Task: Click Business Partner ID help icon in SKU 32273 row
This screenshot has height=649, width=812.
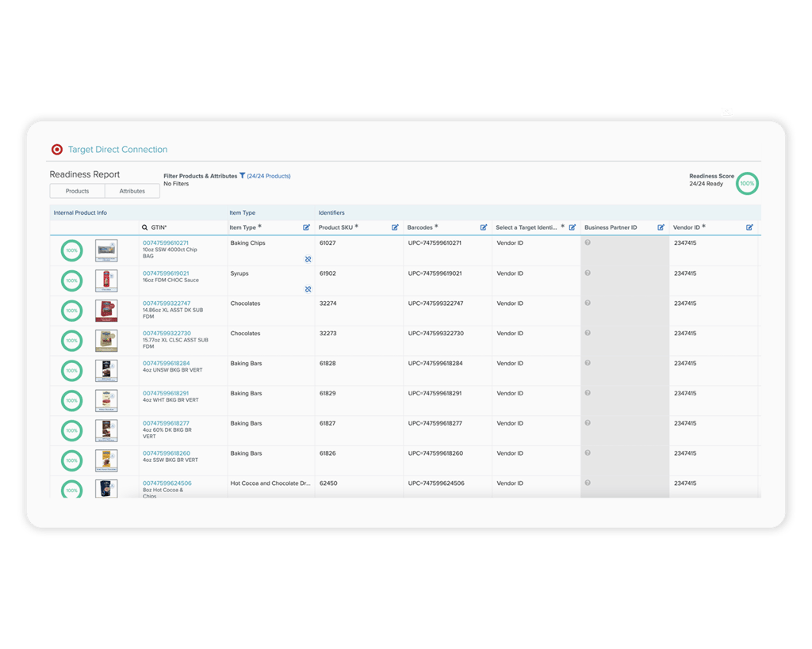Action: tap(588, 333)
